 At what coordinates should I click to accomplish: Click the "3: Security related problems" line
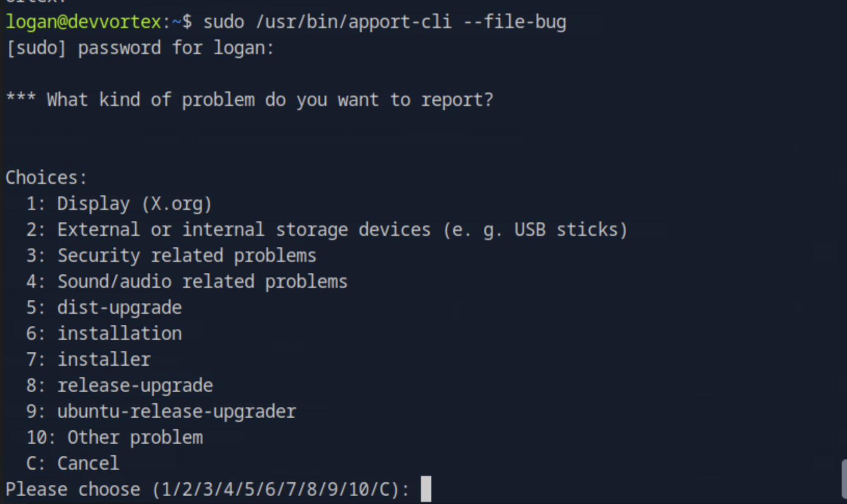171,256
